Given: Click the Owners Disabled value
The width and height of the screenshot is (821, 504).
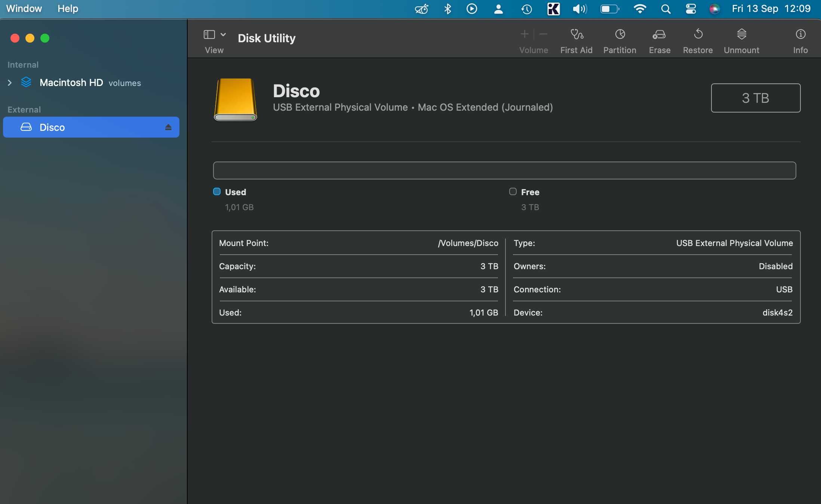Looking at the screenshot, I should [776, 266].
